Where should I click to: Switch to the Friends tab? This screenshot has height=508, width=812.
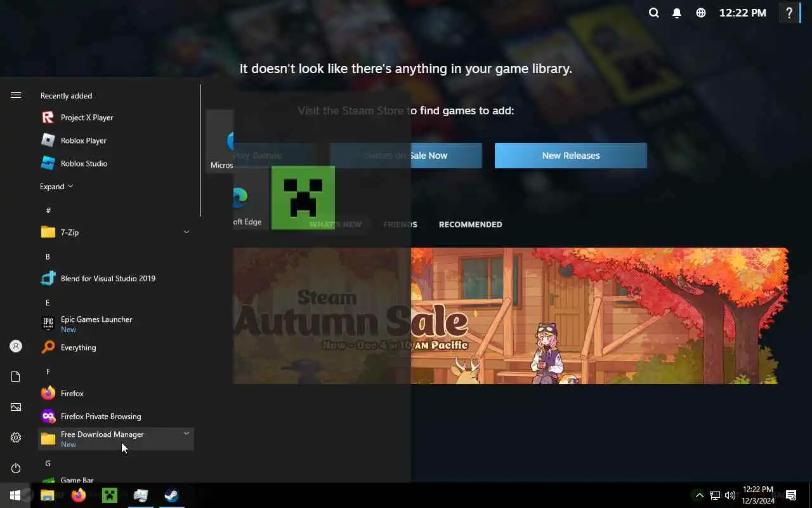tap(400, 224)
